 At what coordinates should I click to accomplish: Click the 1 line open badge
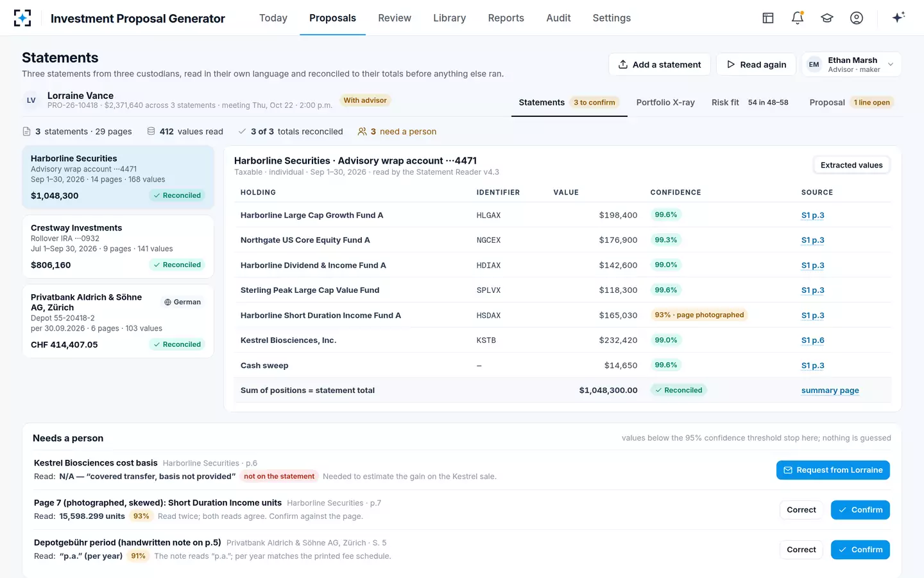(872, 102)
